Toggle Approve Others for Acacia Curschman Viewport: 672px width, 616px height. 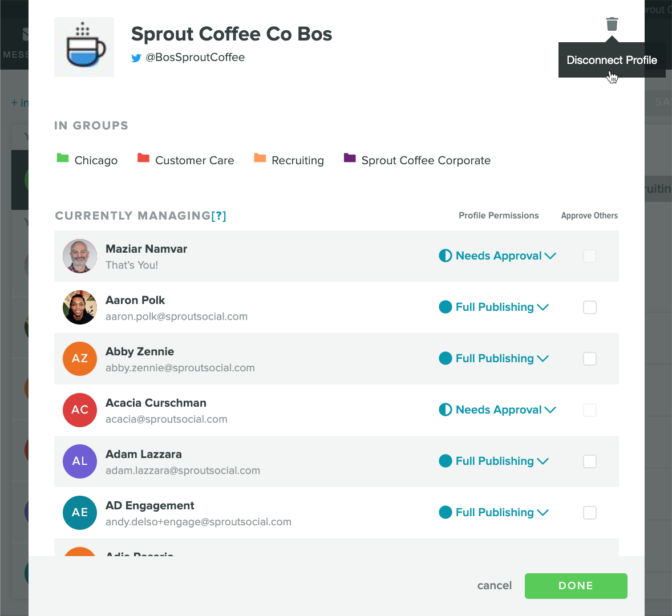pyautogui.click(x=590, y=410)
